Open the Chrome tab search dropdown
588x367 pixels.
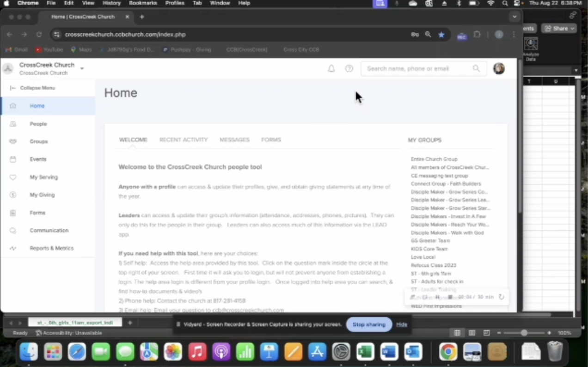click(514, 17)
